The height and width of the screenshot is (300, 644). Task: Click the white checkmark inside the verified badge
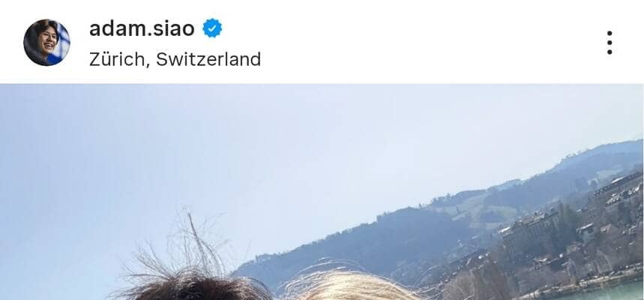(212, 28)
